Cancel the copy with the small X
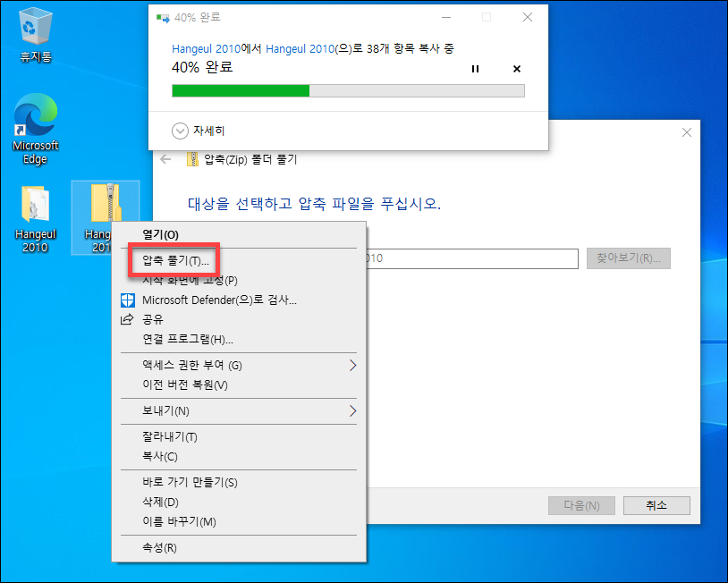This screenshot has width=728, height=583. click(517, 69)
